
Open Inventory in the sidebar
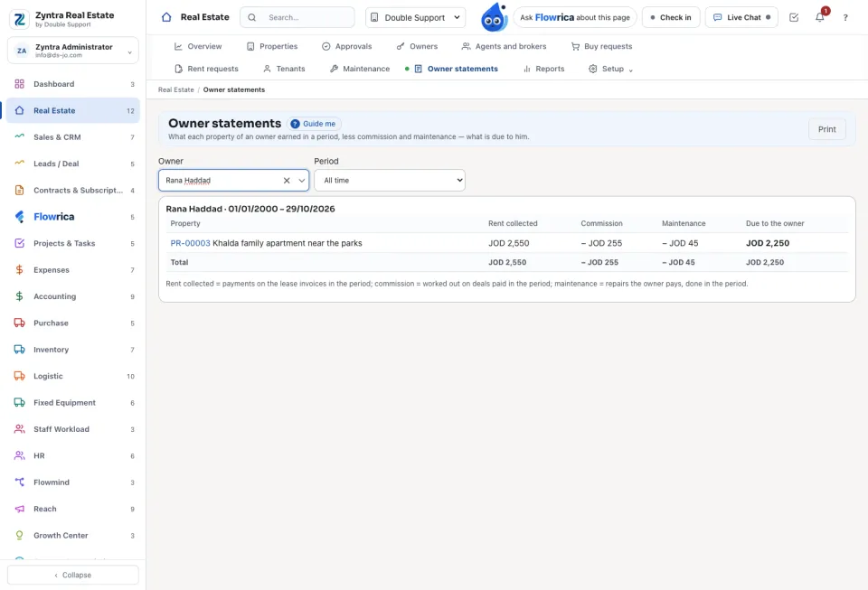tap(73, 350)
